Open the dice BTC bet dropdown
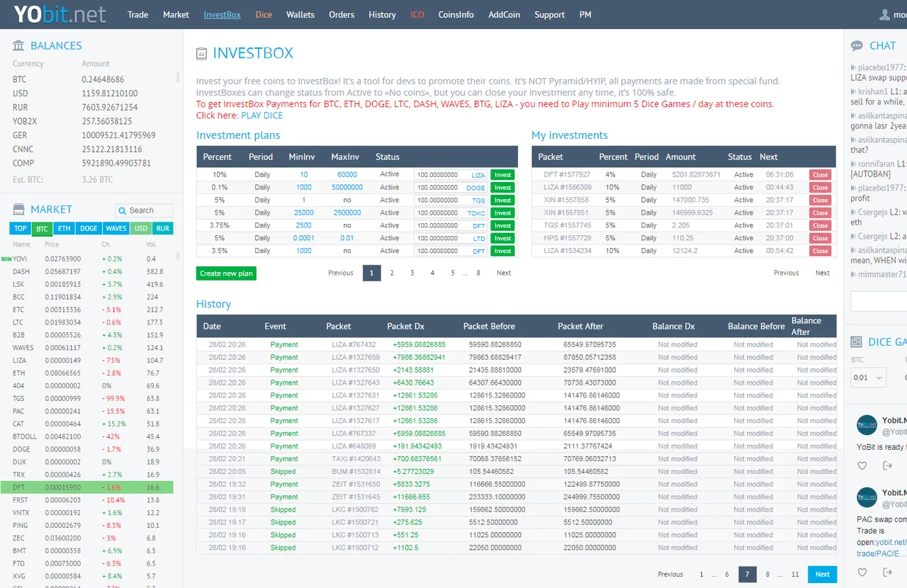Viewport: 907px width, 588px height. pyautogui.click(x=868, y=378)
